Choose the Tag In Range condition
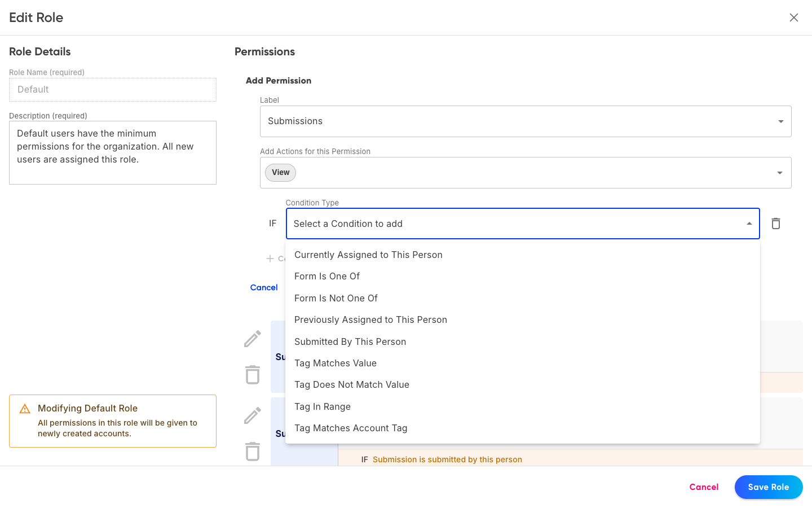 coord(523,406)
